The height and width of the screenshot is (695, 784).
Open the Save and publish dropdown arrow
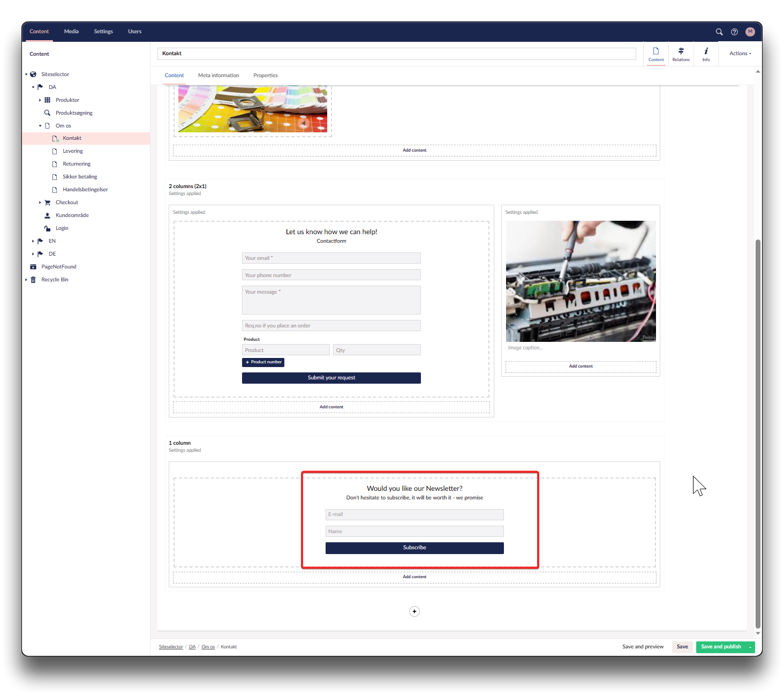750,647
